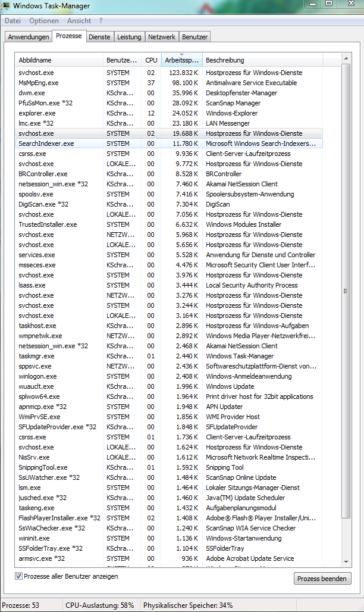Select apnmcp.exe *32 process
This screenshot has height=612, width=364.
pyautogui.click(x=169, y=407)
